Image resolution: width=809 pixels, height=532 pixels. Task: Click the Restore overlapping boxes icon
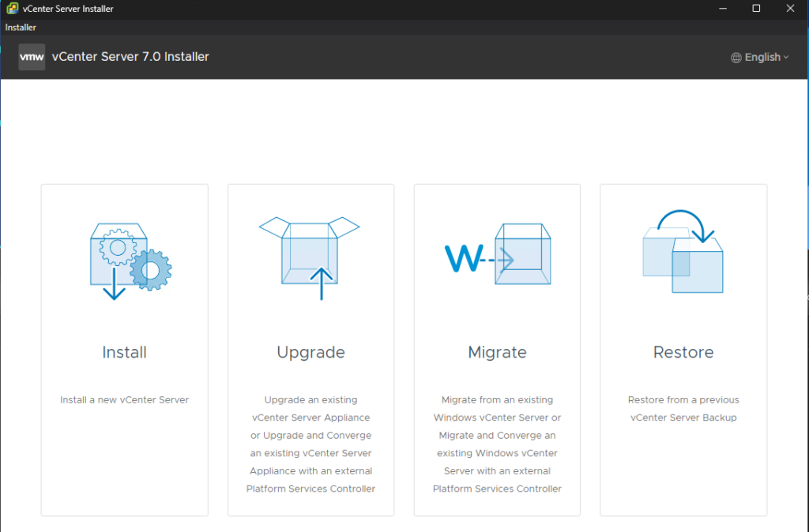pos(683,252)
